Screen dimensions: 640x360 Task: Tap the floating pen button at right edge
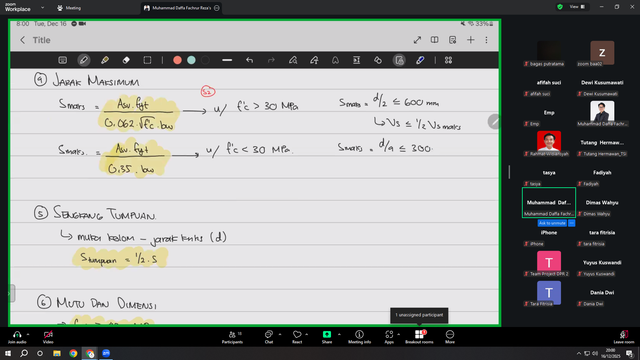tap(493, 122)
